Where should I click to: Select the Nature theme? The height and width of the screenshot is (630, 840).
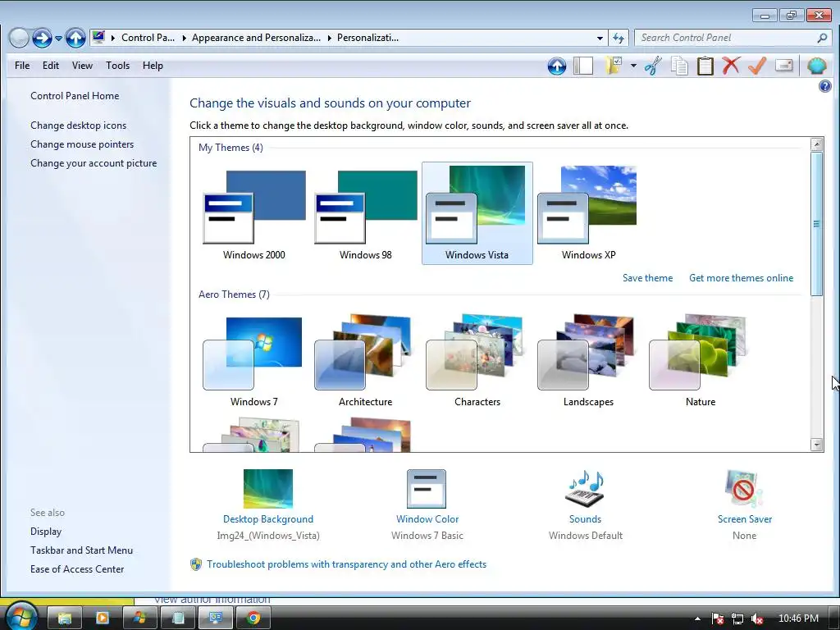[x=701, y=360]
